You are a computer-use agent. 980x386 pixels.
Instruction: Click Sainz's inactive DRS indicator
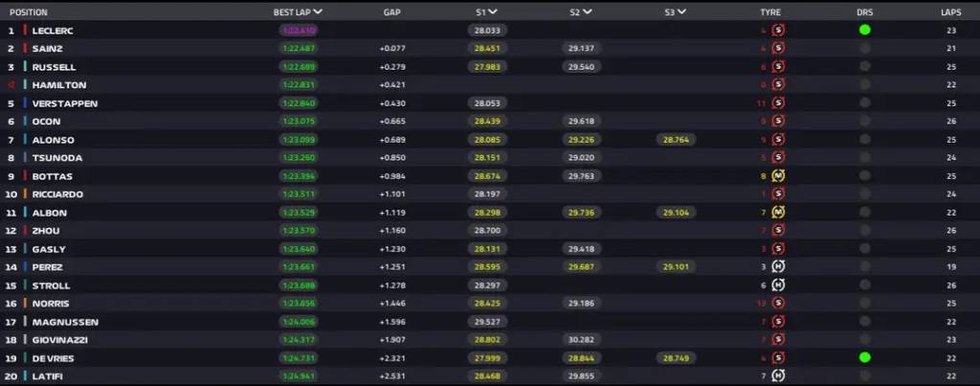coord(864,48)
